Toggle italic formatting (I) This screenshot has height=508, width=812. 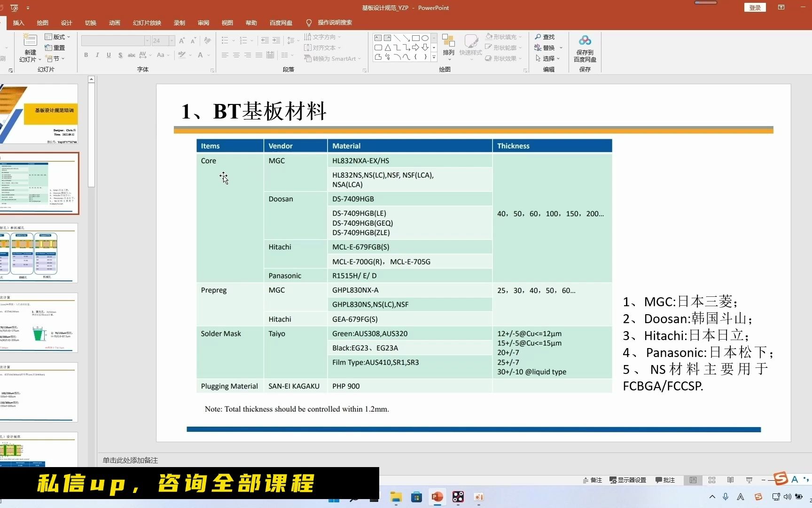(97, 55)
